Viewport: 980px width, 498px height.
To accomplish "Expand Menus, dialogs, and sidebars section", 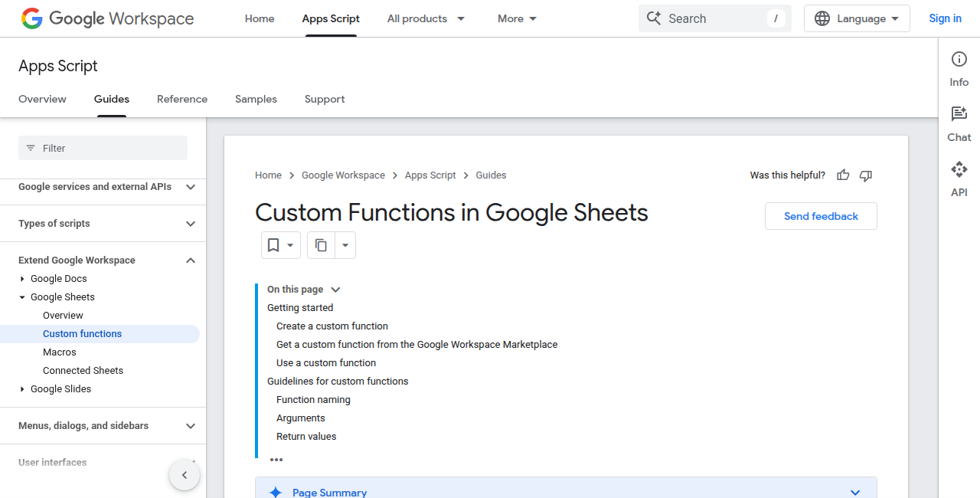I will pos(191,426).
